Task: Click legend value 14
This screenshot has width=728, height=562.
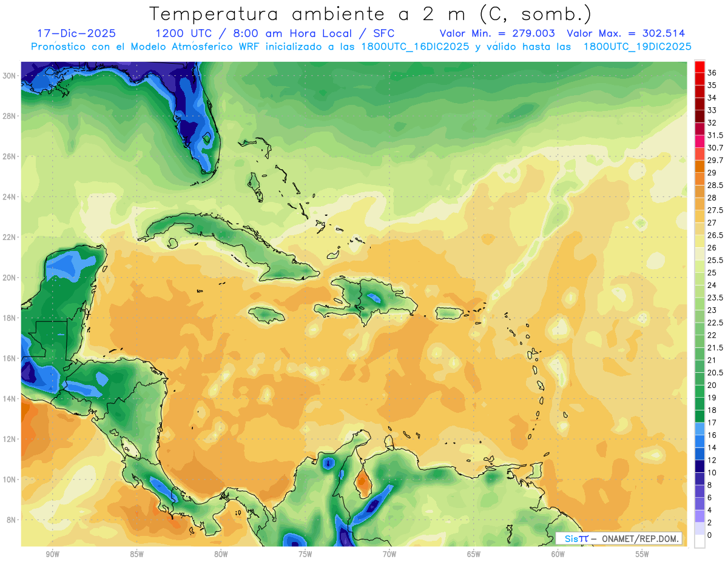Action: 712,447
